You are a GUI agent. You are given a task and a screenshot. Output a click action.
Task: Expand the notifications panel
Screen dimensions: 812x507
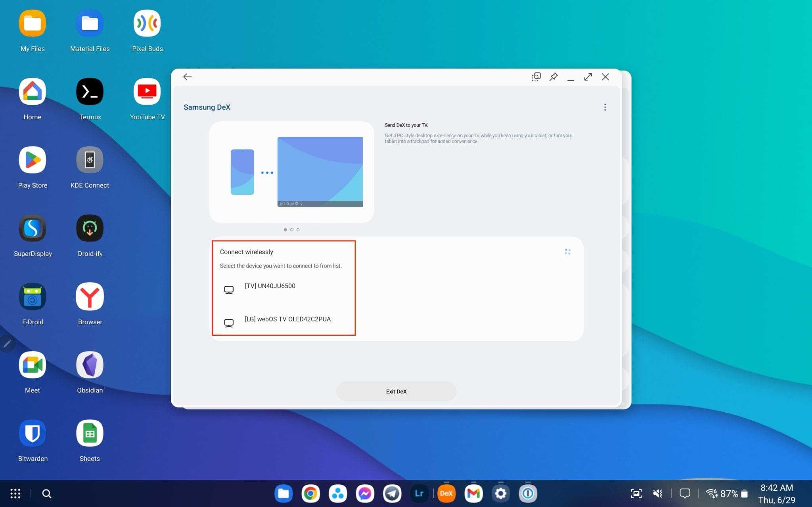[686, 493]
